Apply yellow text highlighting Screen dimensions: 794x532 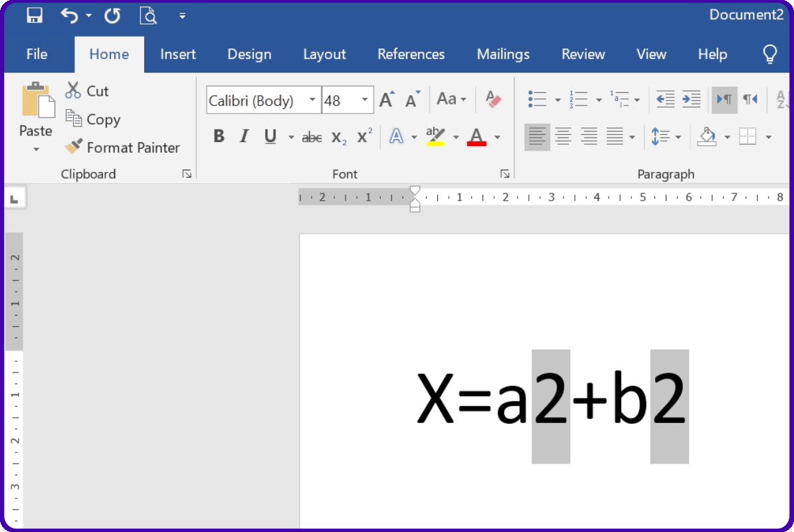tap(437, 136)
